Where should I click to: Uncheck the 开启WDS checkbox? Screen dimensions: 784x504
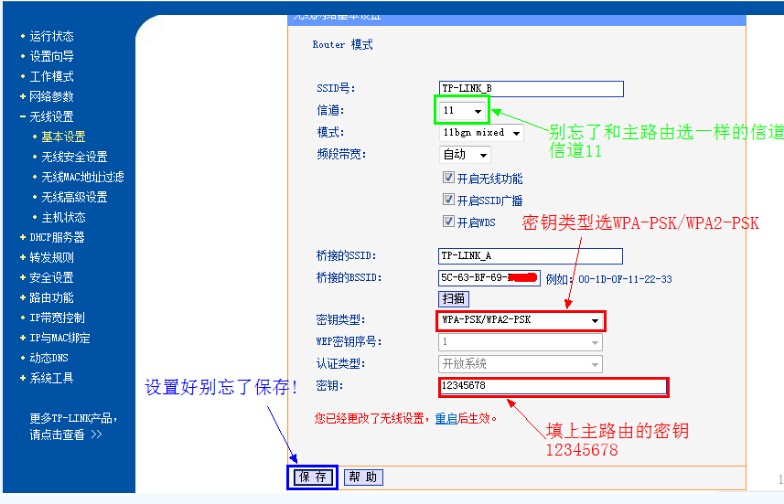448,221
